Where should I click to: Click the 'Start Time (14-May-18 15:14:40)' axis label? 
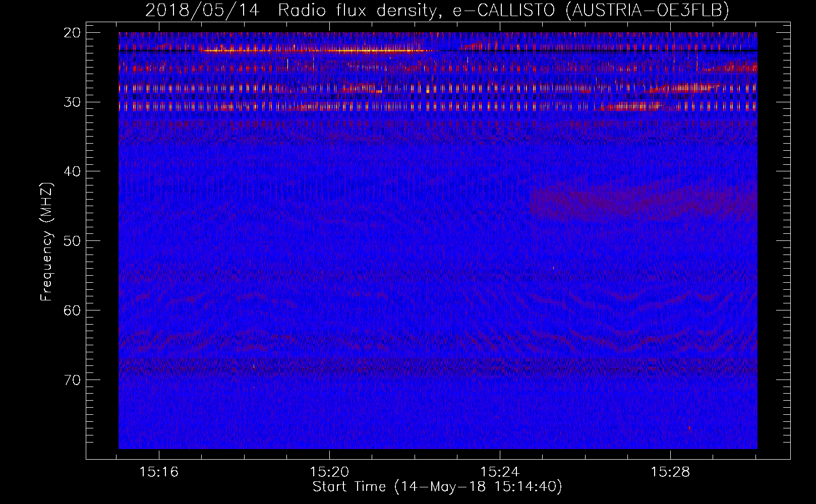pos(437,487)
